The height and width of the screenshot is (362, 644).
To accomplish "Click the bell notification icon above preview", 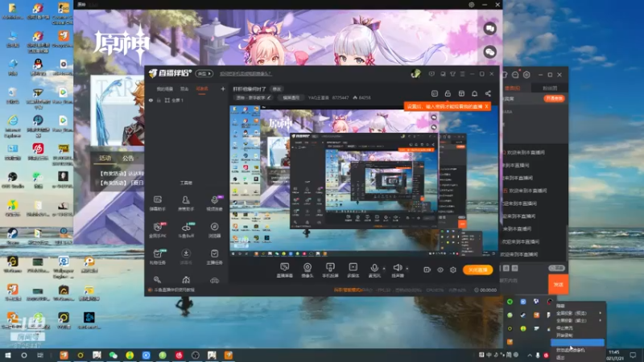I will pos(474,93).
